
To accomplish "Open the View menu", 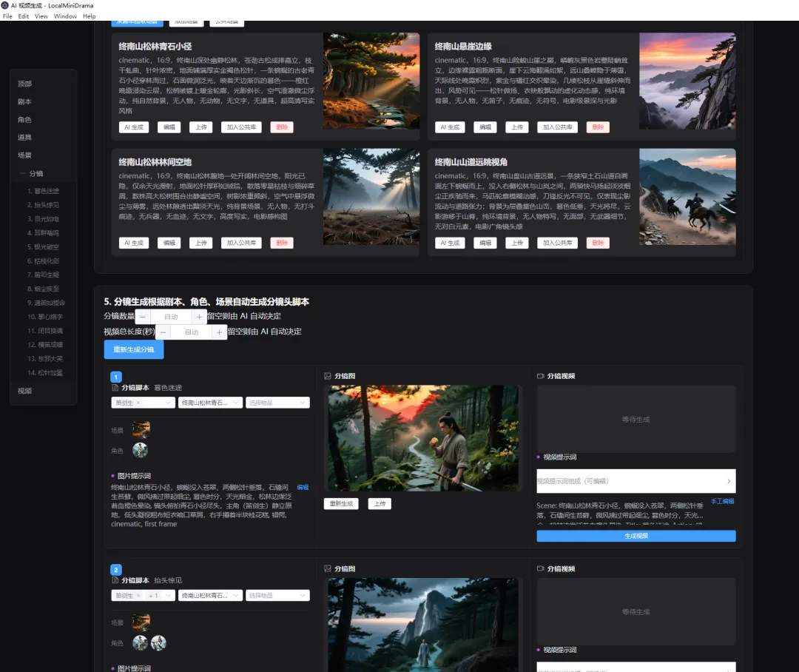I will pos(41,16).
